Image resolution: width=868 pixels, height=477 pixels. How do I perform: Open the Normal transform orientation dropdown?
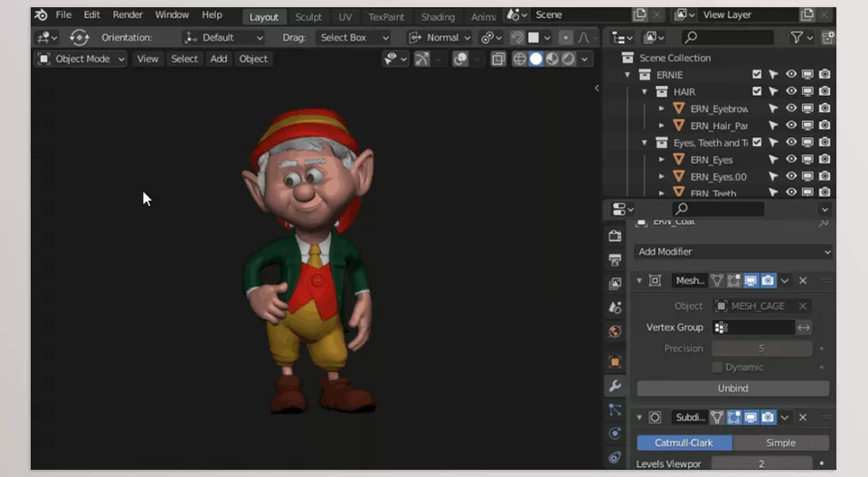click(x=439, y=38)
